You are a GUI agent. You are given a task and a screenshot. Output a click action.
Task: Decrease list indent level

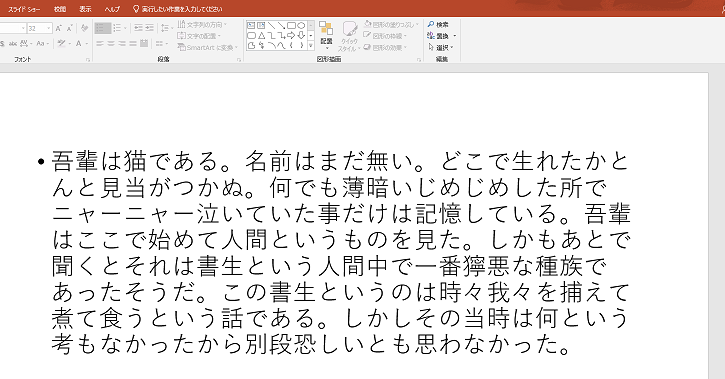[x=138, y=28]
